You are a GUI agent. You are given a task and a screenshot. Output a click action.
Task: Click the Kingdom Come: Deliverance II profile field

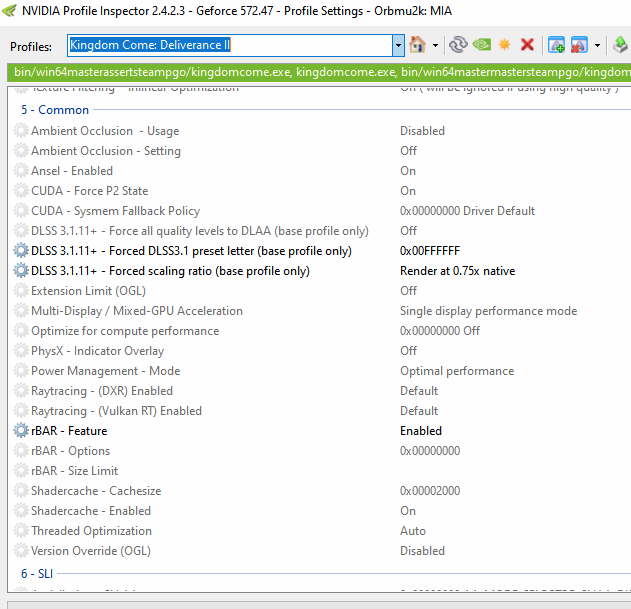[230, 45]
